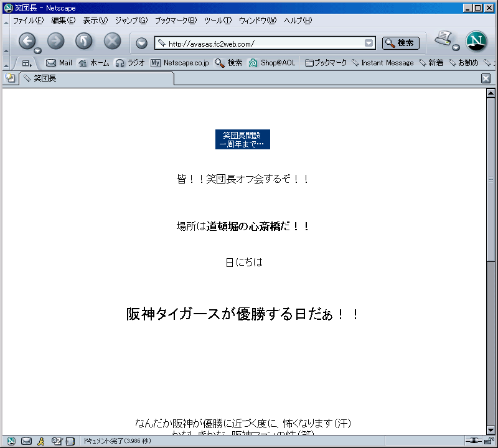Collapse the navigation toolbar grippy

tap(6, 41)
